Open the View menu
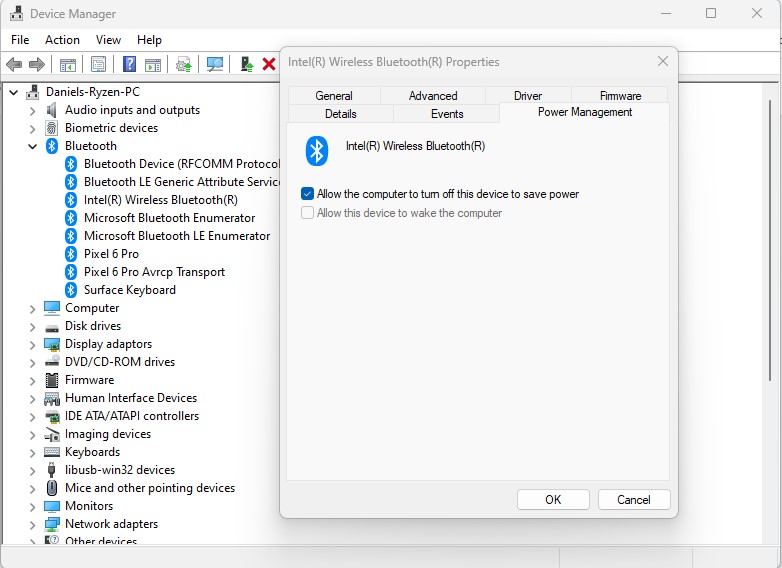Viewport: 782px width, 568px height. (108, 40)
